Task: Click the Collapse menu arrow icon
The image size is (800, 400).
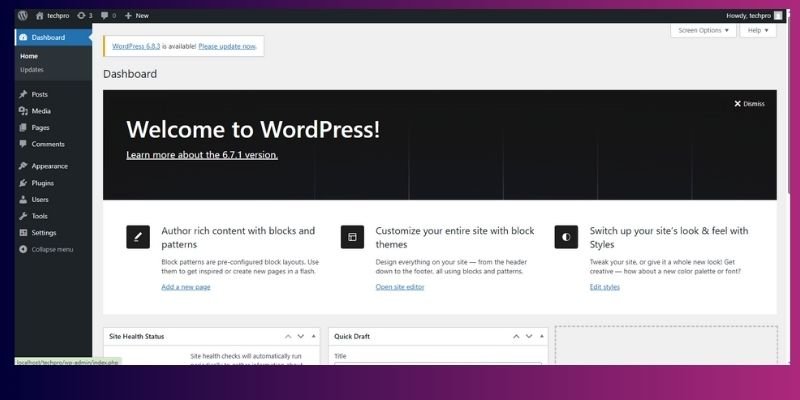Action: (x=23, y=249)
